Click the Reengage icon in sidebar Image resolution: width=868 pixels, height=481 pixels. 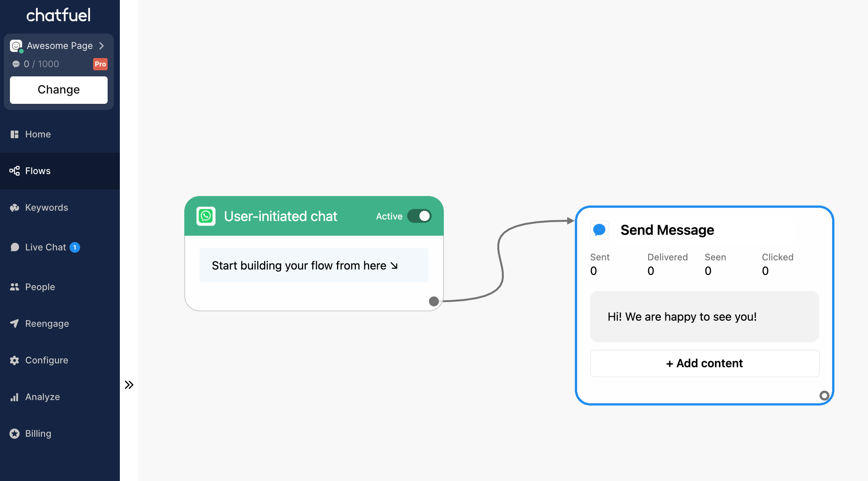click(15, 323)
